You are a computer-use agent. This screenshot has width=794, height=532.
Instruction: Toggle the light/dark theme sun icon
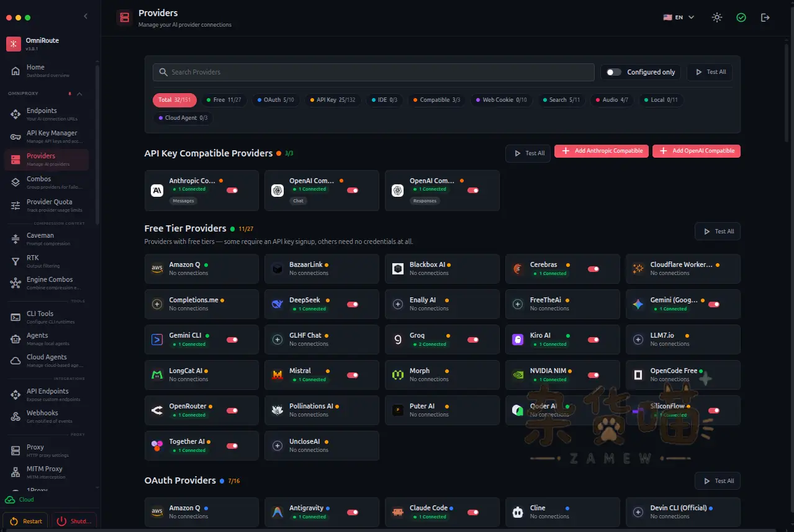[x=717, y=17]
